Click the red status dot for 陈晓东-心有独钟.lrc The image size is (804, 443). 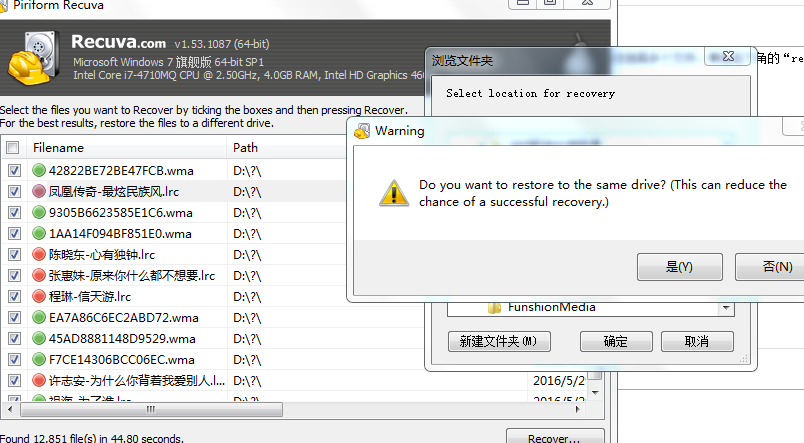[x=39, y=254]
